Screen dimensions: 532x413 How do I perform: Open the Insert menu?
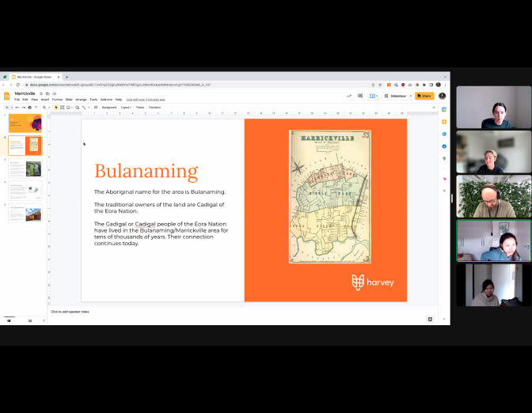click(x=44, y=100)
